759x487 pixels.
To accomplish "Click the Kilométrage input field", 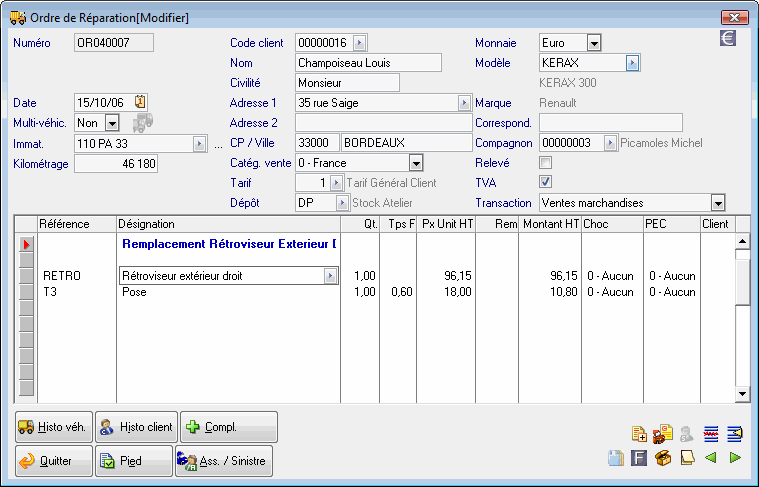I will (116, 164).
